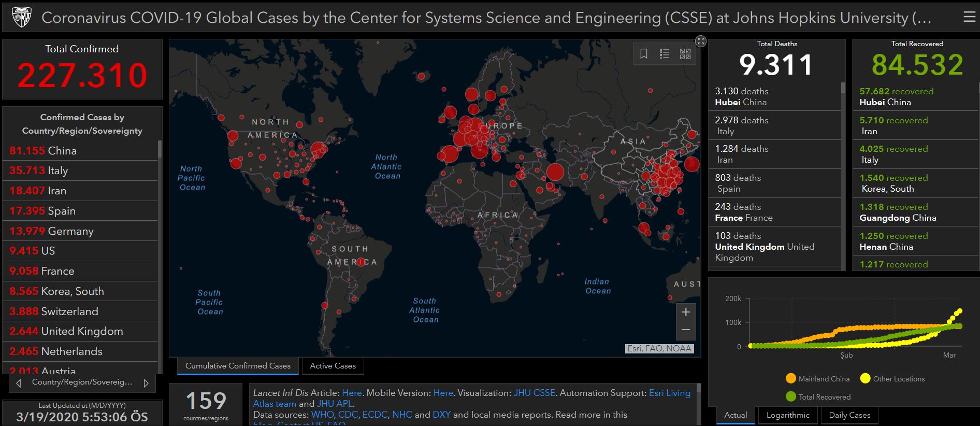
Task: Zoom out of the map
Action: tap(686, 330)
